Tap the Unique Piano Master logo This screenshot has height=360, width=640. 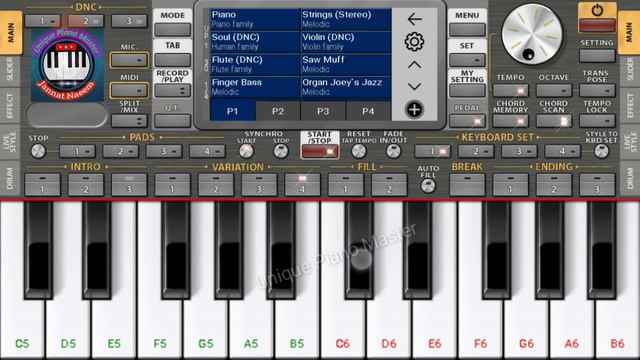click(67, 65)
